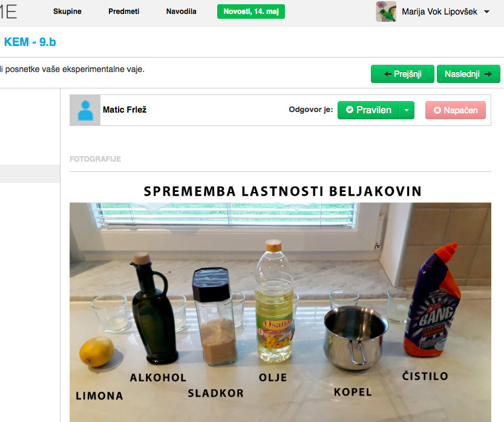The image size is (504, 422).
Task: Open the KEM - 9.b class link
Action: (30, 42)
